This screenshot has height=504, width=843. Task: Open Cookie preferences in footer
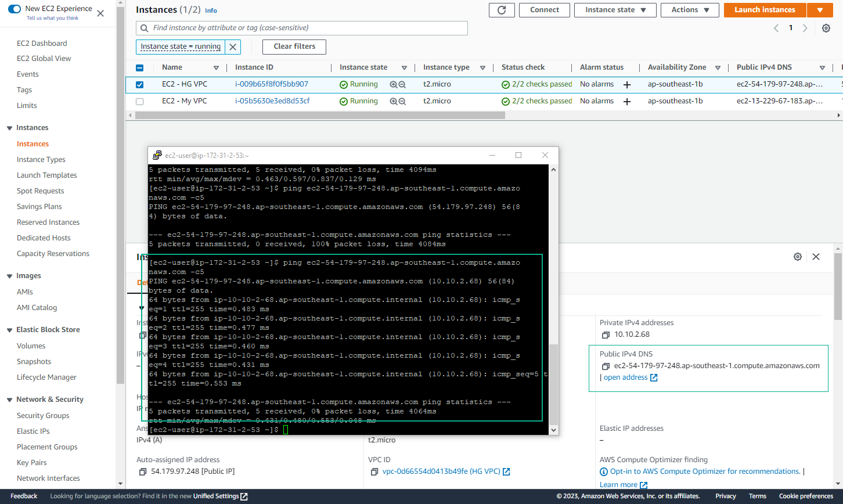click(x=806, y=496)
